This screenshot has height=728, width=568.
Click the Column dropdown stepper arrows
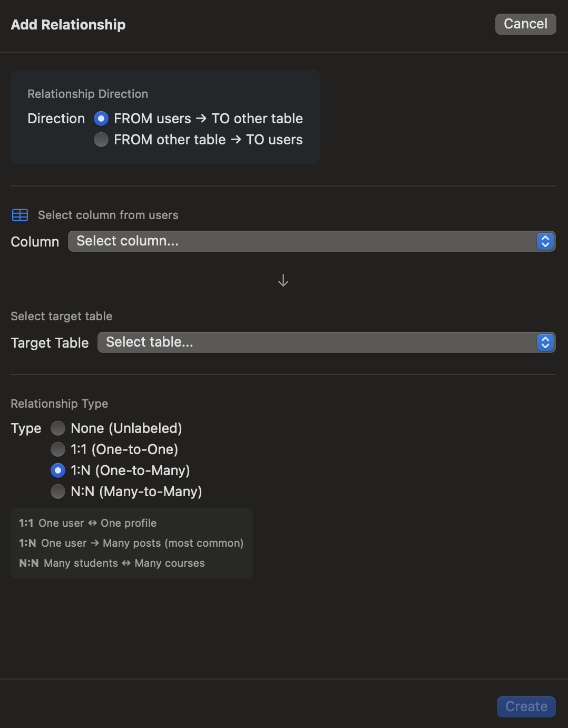coord(545,241)
